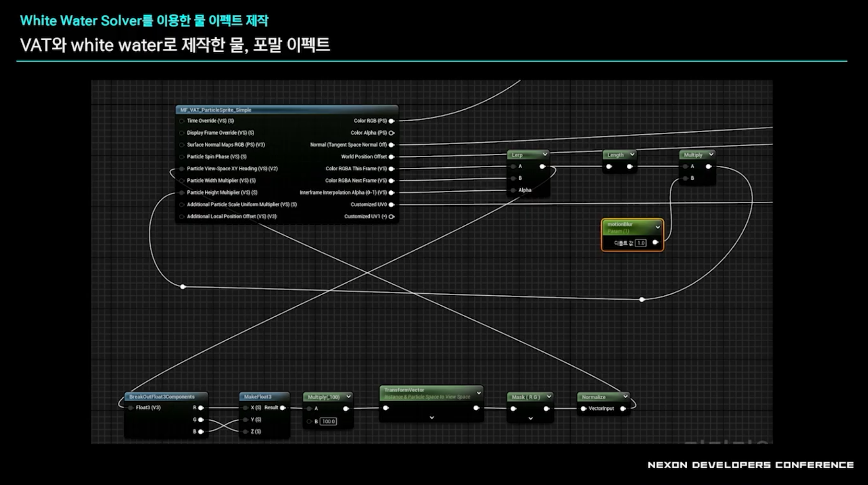Screen dimensions: 868x485
Task: Click the Particle Width Multiplier input pin
Action: (x=182, y=181)
